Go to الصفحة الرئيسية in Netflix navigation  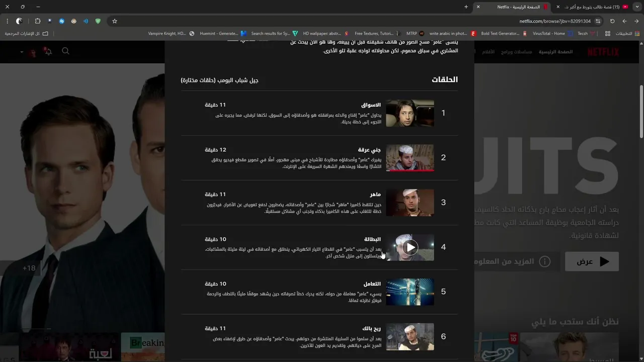pos(555,52)
